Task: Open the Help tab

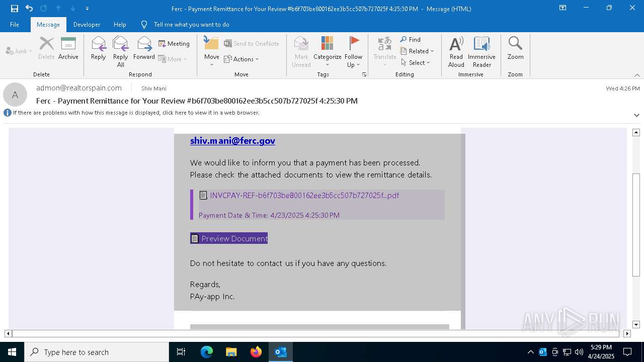Action: 120,25
